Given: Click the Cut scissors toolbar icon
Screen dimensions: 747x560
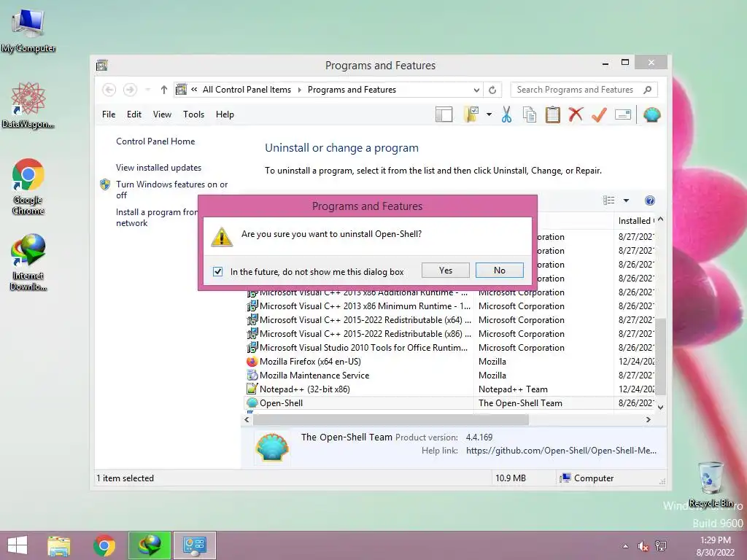Looking at the screenshot, I should 506,114.
